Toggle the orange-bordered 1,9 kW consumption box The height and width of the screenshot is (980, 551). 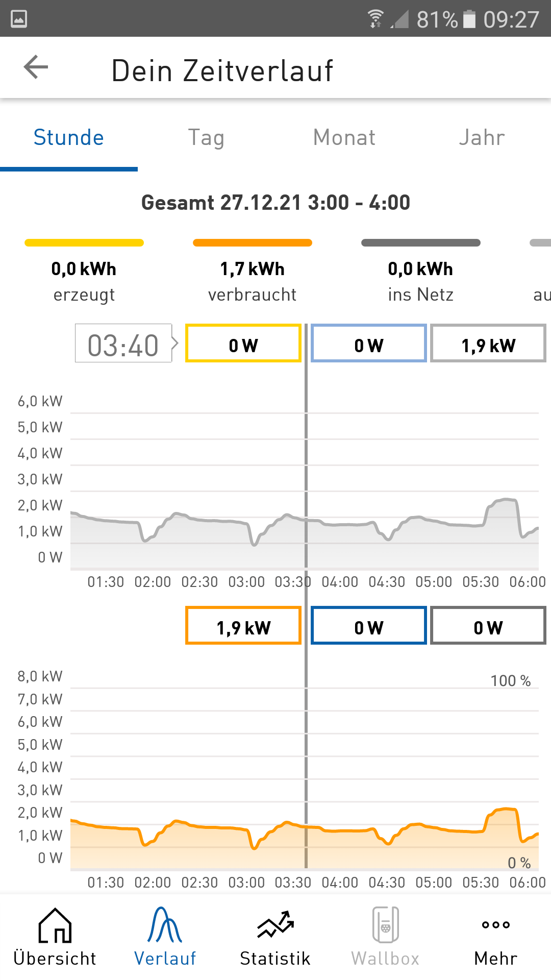243,625
